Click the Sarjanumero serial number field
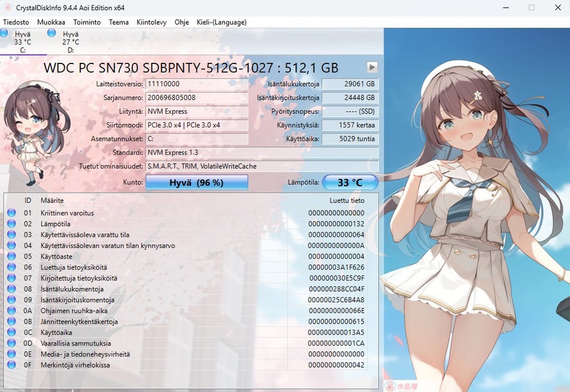570x392 pixels. 197,98
